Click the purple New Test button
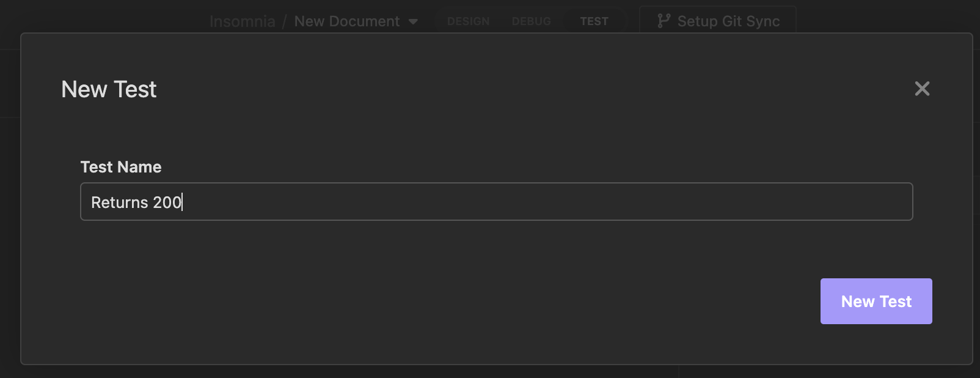The image size is (980, 378). click(x=876, y=301)
